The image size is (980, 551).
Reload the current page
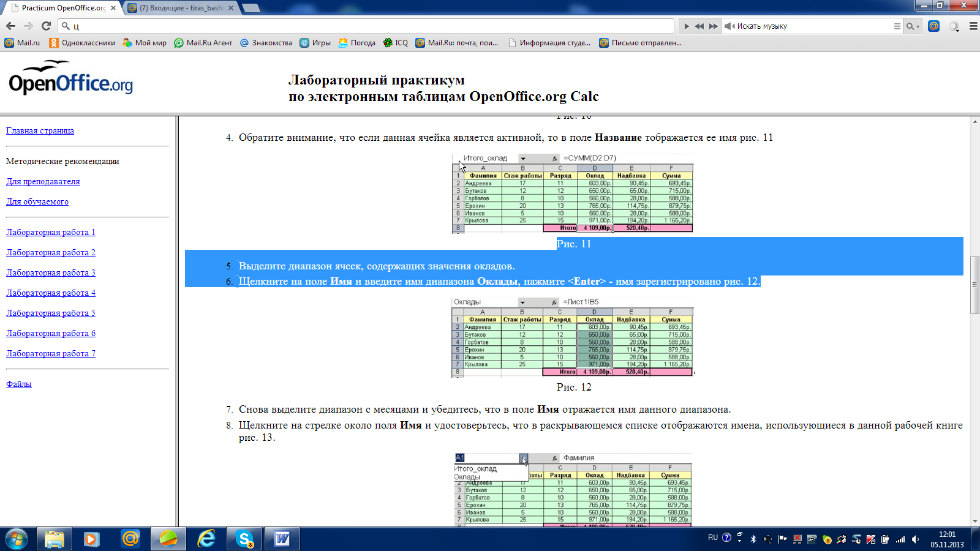click(x=46, y=26)
